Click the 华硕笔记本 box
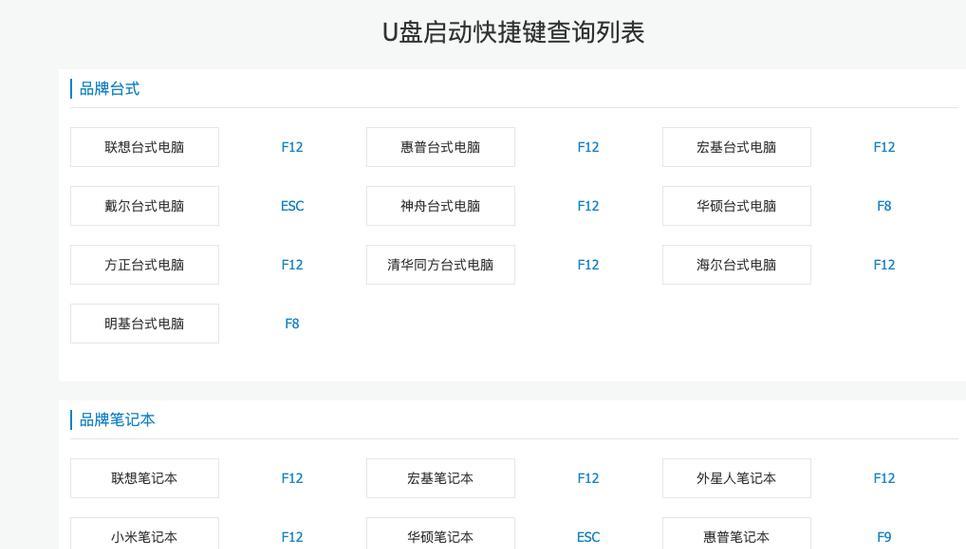Image resolution: width=966 pixels, height=549 pixels. tap(440, 534)
